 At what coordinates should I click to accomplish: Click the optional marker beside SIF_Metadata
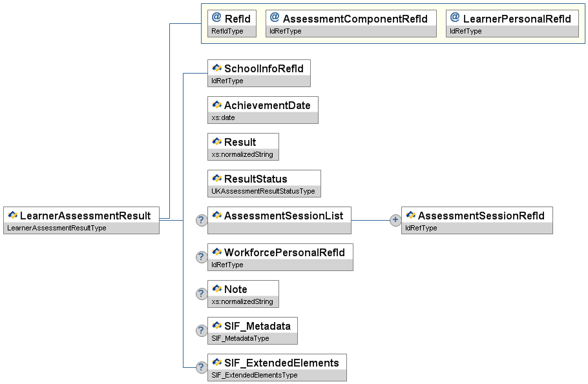pyautogui.click(x=202, y=330)
